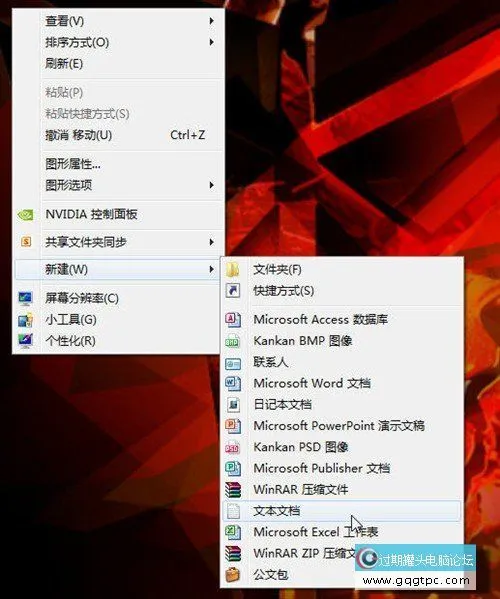Click the WinRAR ZIP archive icon
The height and width of the screenshot is (599, 500).
233,553
